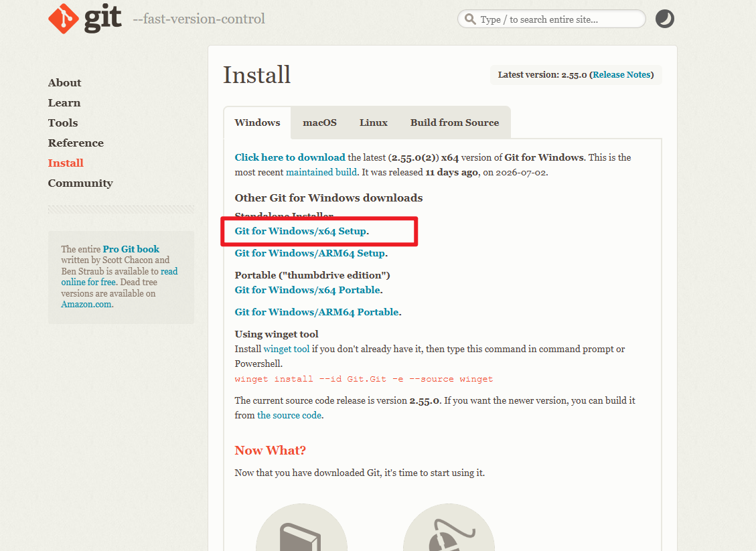Open the maintained build link
Viewport: 756px width, 551px height.
click(x=321, y=172)
